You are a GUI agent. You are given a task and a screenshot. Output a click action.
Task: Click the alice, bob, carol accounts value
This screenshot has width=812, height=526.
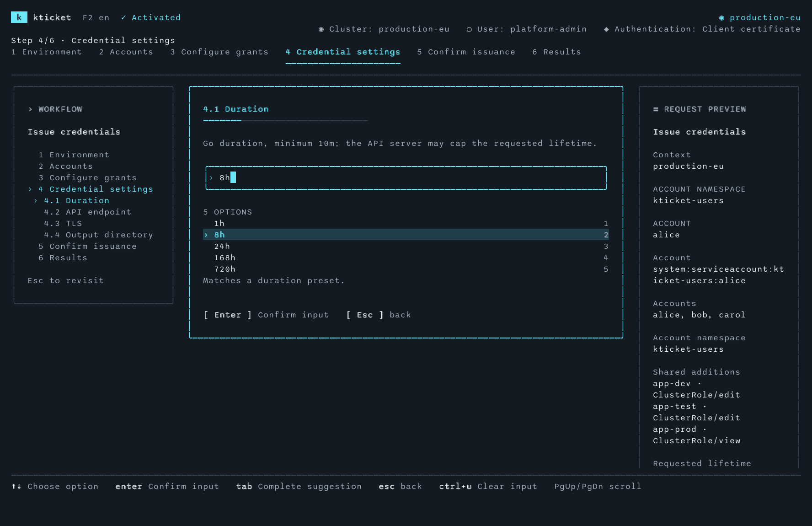coord(700,315)
